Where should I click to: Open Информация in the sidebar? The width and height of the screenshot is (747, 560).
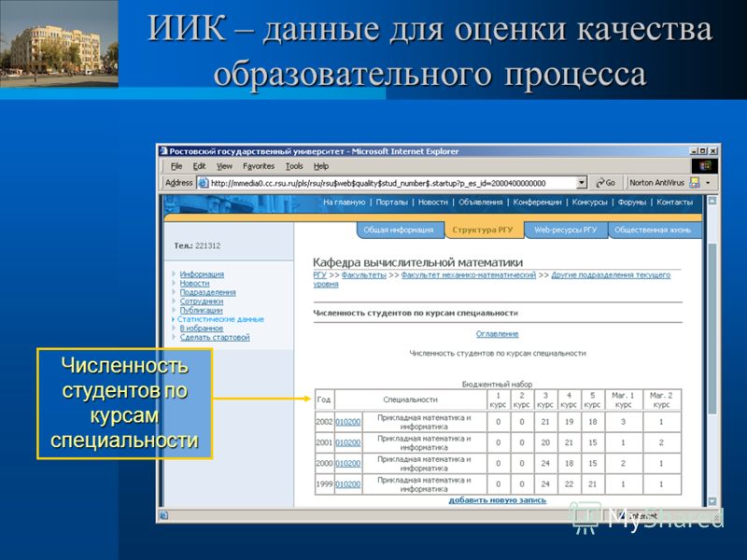202,274
